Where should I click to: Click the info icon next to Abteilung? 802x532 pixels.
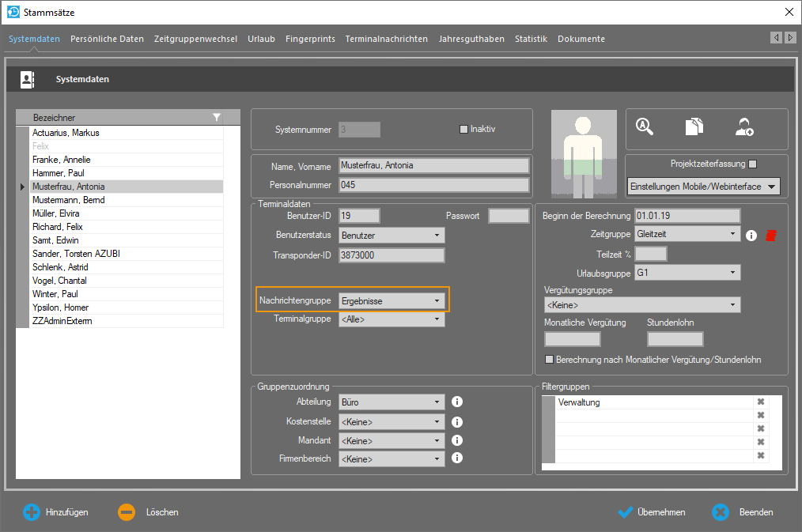(x=456, y=402)
